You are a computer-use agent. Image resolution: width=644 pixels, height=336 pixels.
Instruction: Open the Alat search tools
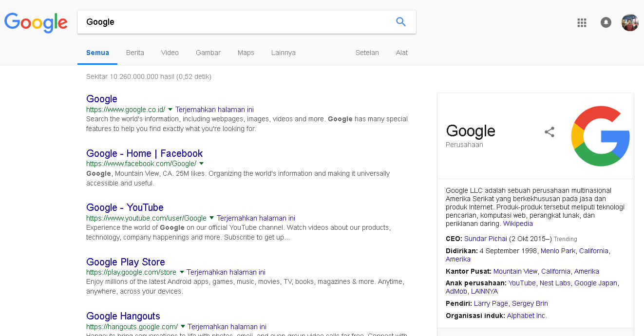(x=402, y=53)
